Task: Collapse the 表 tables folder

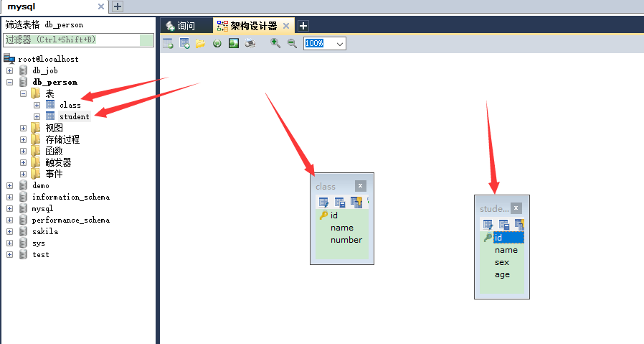Action: [x=23, y=93]
